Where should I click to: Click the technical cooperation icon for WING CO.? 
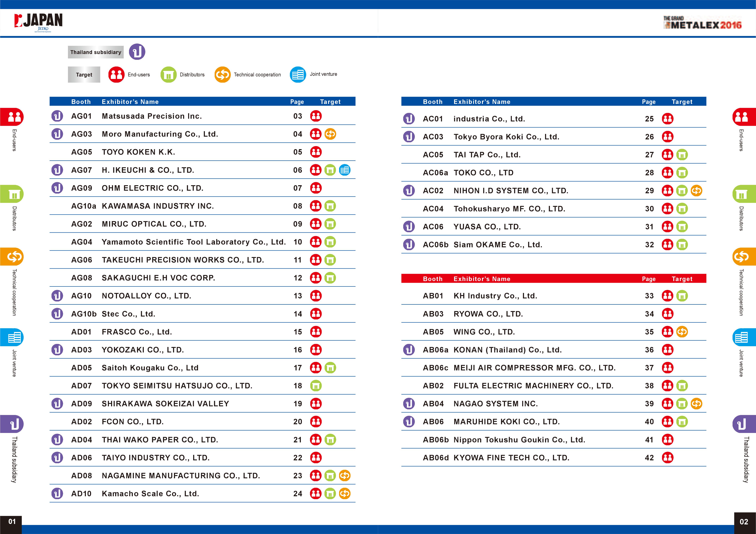tap(682, 332)
